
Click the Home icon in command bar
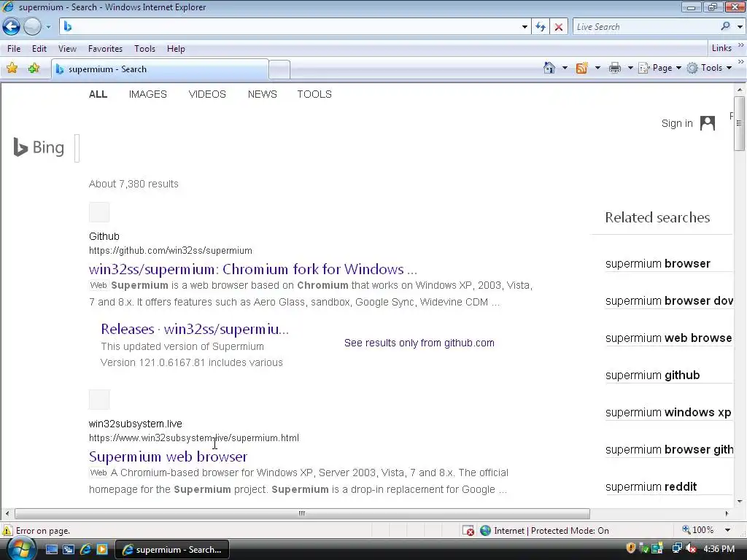click(549, 68)
